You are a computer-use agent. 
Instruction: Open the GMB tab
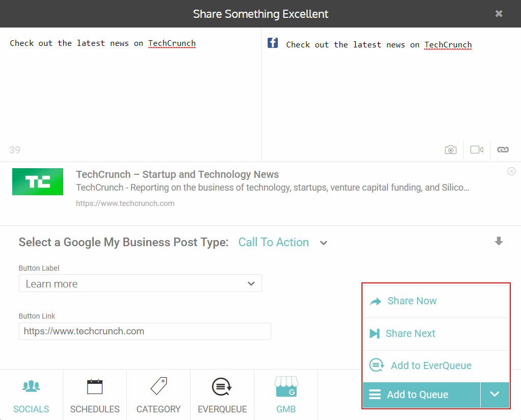point(286,395)
